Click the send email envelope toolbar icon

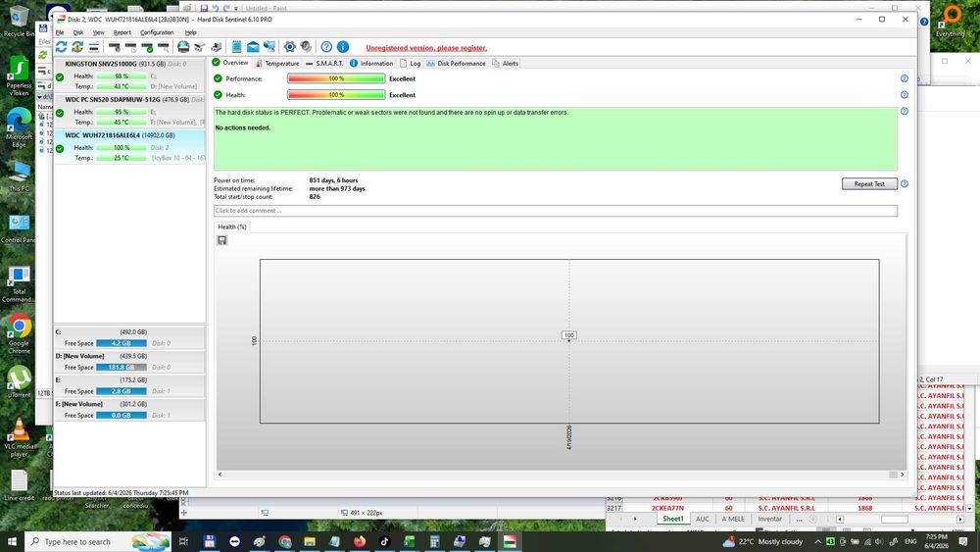pos(253,47)
